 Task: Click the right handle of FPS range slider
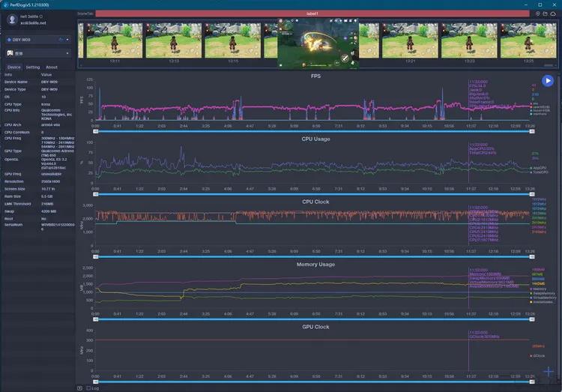tap(532, 132)
